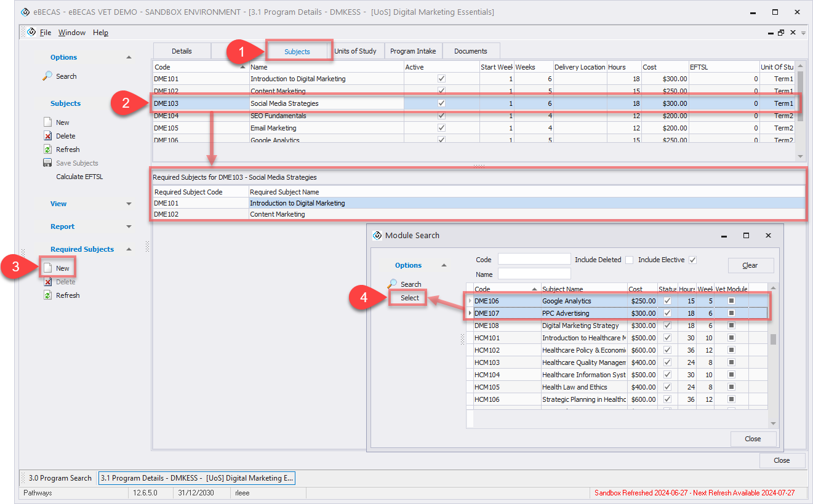
Task: Click the Code input field in Module Search
Action: point(534,260)
